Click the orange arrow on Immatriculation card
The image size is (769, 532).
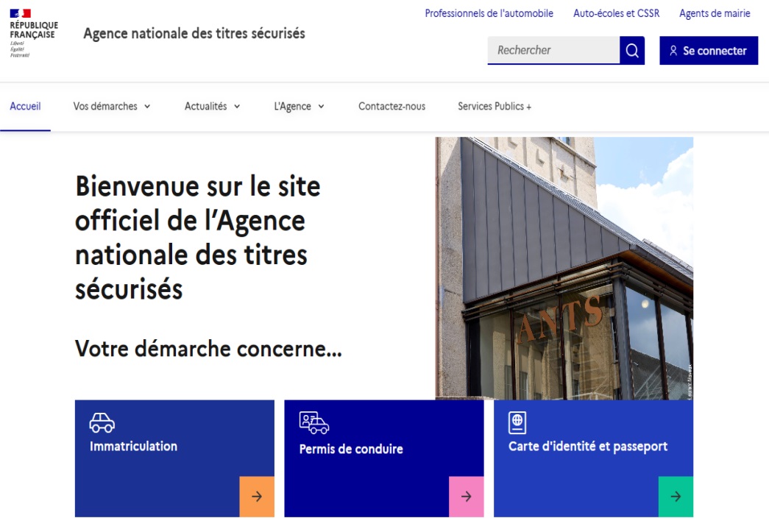pyautogui.click(x=257, y=496)
